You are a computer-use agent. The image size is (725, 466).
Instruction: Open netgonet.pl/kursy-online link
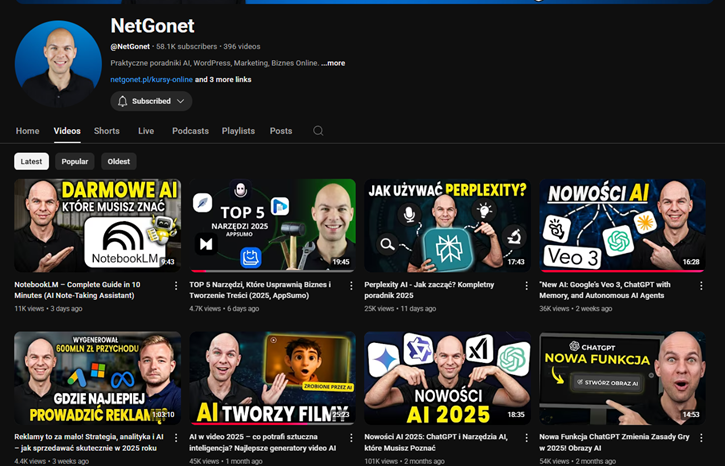click(152, 80)
